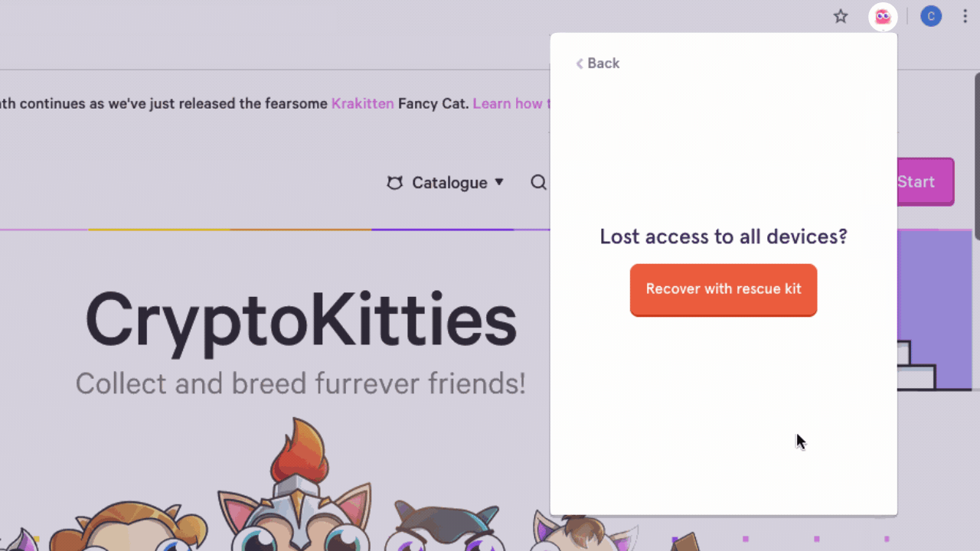Click the cat face icon beside Catalogue
980x551 pixels.
coord(394,183)
